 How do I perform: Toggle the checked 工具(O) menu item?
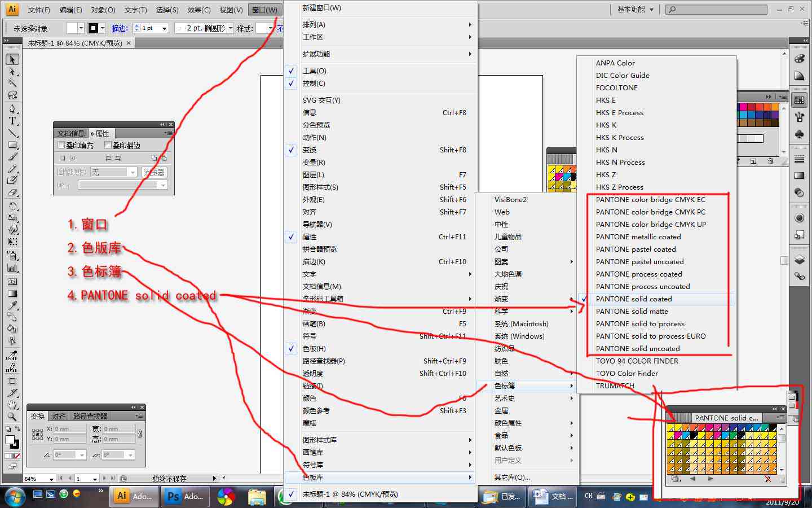[x=380, y=71]
